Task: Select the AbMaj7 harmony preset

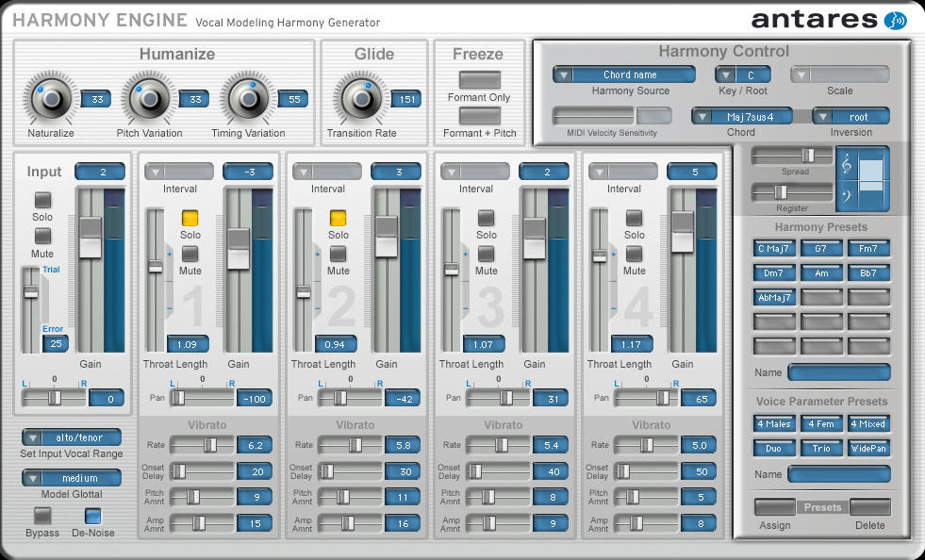Action: (x=774, y=297)
